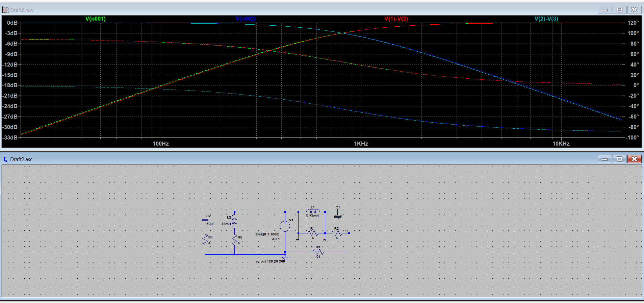This screenshot has width=644, height=303.
Task: Select the L1 inductor symbol
Action: coord(313,211)
